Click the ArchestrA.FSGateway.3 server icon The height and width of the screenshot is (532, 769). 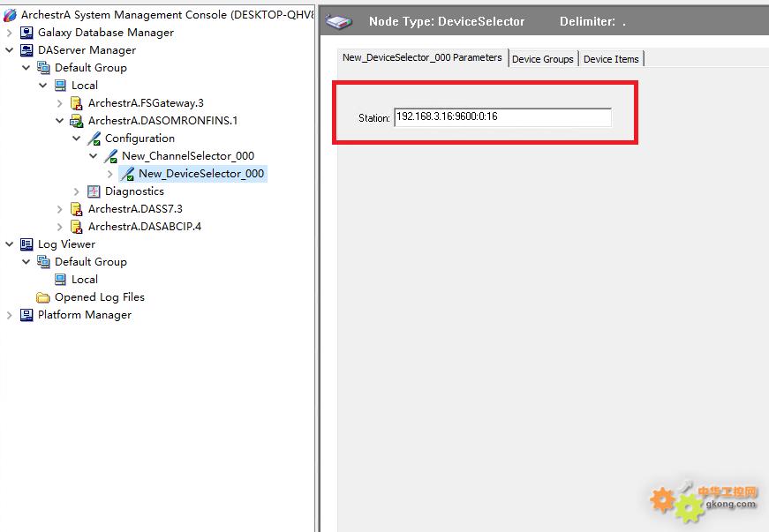77,103
